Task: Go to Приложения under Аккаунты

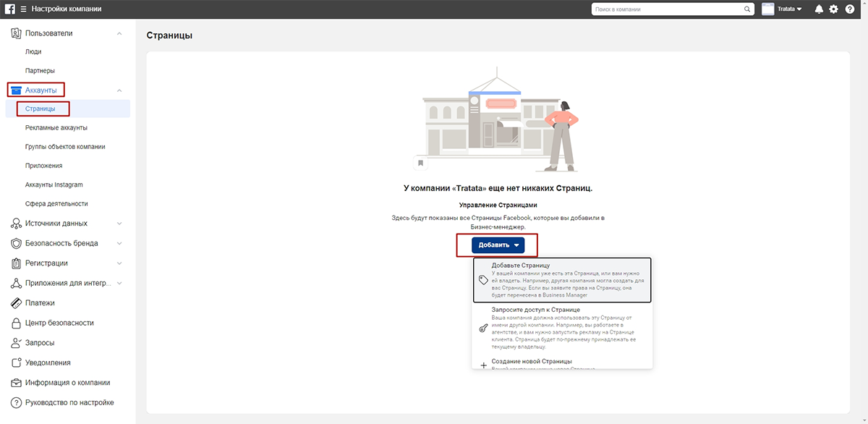Action: [44, 166]
